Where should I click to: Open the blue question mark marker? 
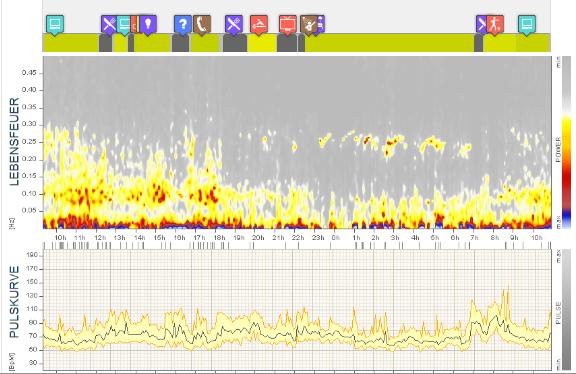coord(183,24)
